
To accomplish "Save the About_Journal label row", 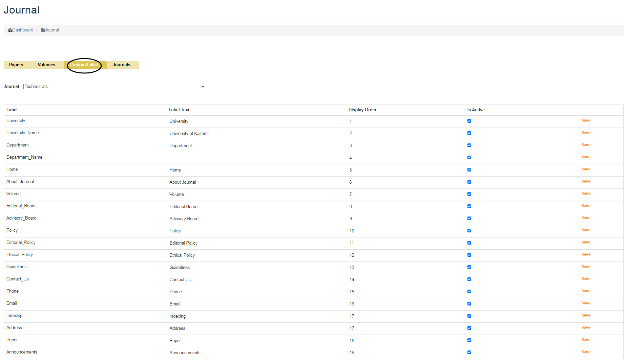I will coord(586,181).
